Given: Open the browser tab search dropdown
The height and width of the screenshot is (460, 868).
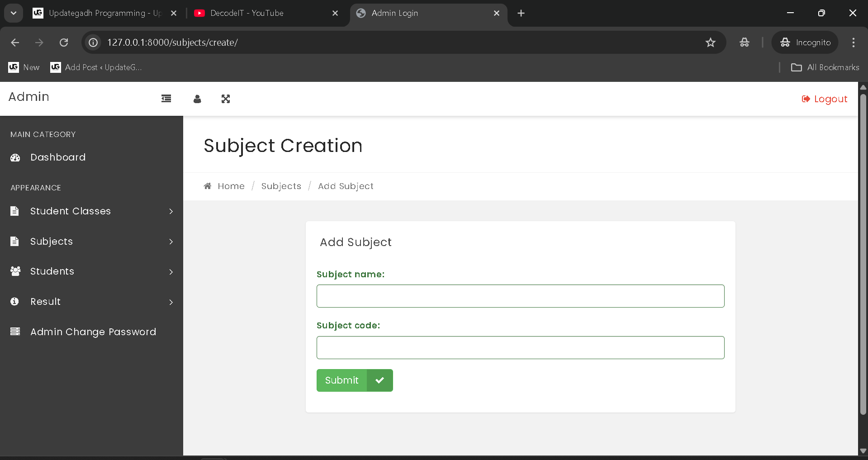Looking at the screenshot, I should pyautogui.click(x=14, y=13).
